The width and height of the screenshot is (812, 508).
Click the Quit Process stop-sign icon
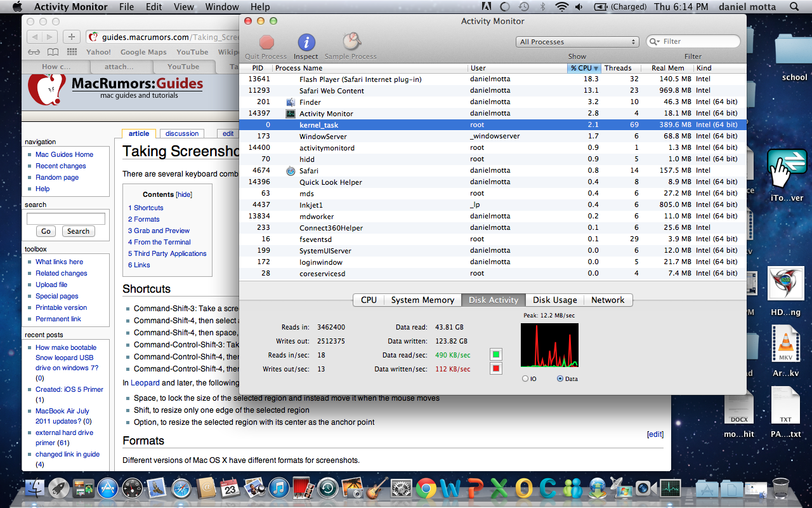[x=266, y=43]
